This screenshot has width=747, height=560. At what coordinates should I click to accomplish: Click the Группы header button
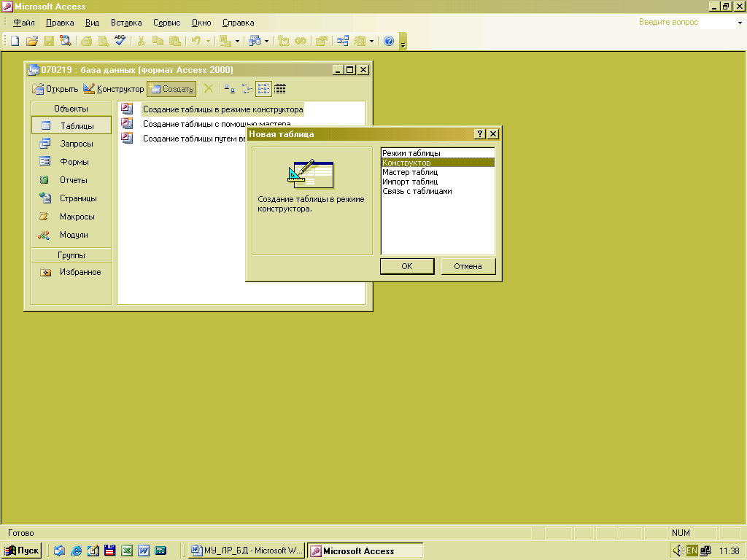[x=71, y=254]
